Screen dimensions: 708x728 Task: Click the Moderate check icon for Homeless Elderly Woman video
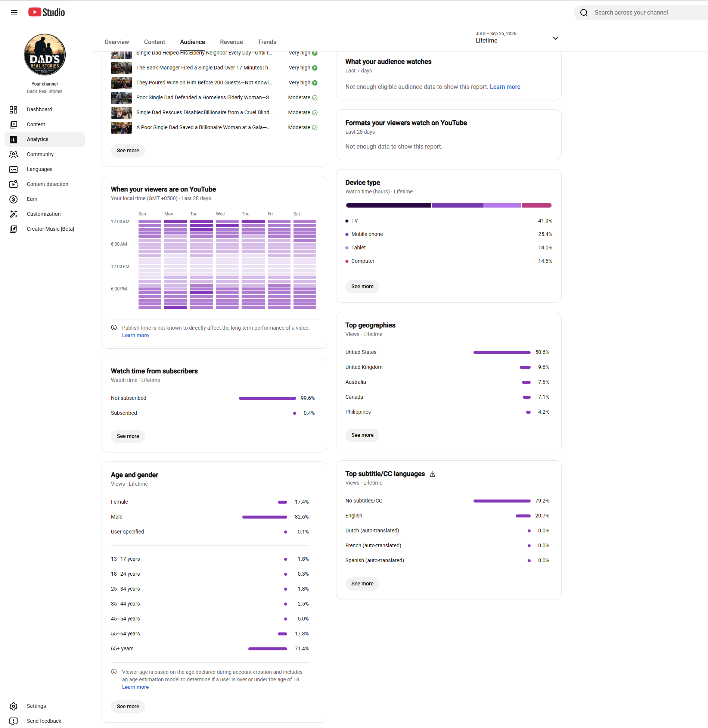(x=315, y=98)
